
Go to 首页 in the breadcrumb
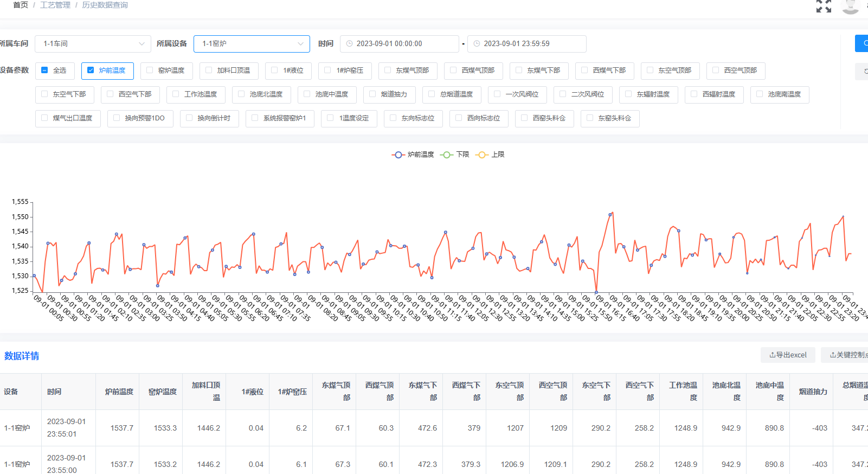click(21, 5)
